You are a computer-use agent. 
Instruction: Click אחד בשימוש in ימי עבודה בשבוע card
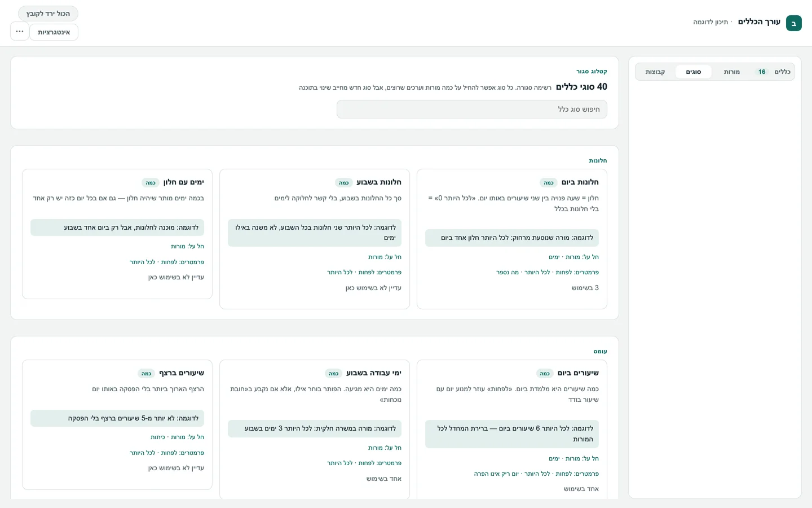point(384,479)
